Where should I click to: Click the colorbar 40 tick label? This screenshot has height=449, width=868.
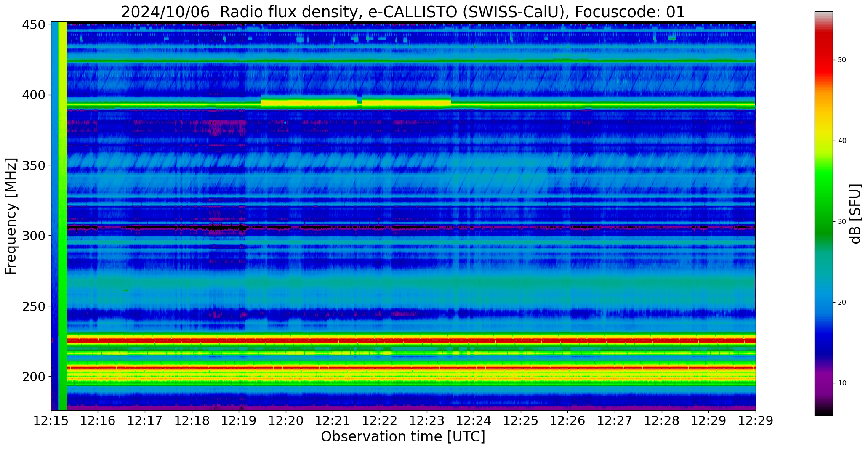(842, 141)
